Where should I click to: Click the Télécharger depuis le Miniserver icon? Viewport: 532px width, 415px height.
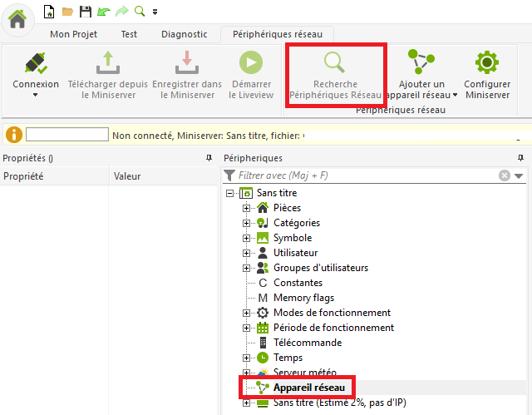pos(108,63)
